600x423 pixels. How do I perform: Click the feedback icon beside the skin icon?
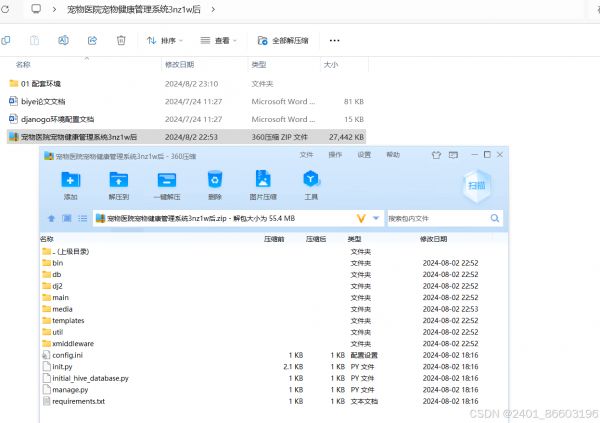point(453,155)
